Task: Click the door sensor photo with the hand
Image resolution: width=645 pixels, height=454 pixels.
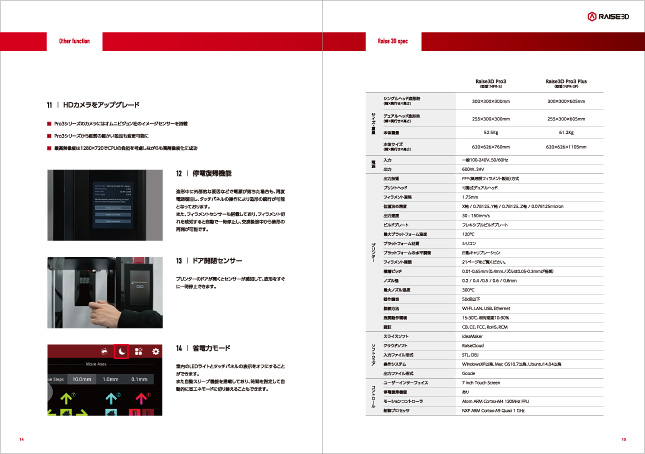Action: pos(105,293)
